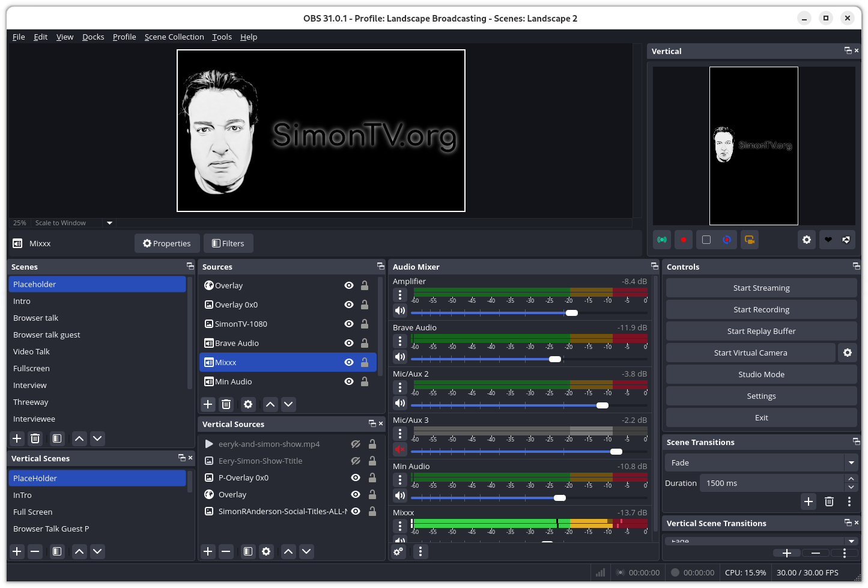The width and height of the screenshot is (868, 588).
Task: Click Start Streaming button
Action: (x=761, y=288)
